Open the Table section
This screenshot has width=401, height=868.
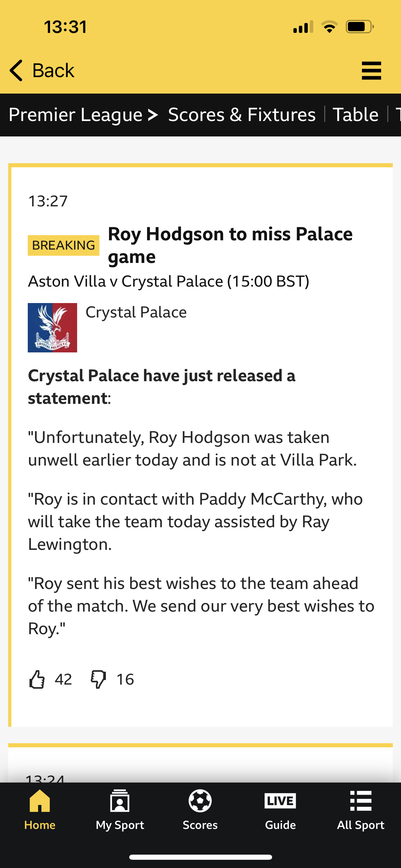pyautogui.click(x=356, y=115)
